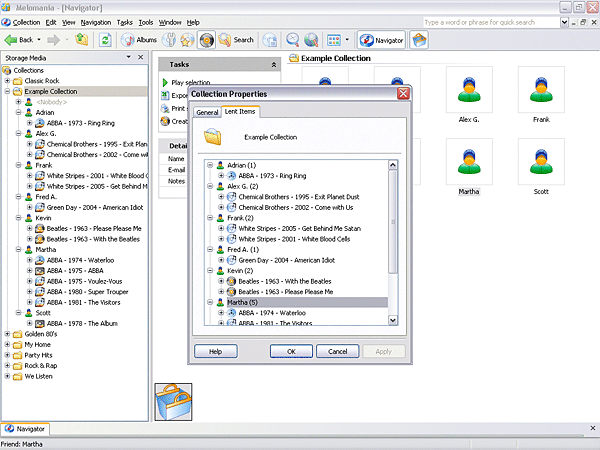
Task: Collapse the Tasks panel chevron
Action: (x=274, y=64)
